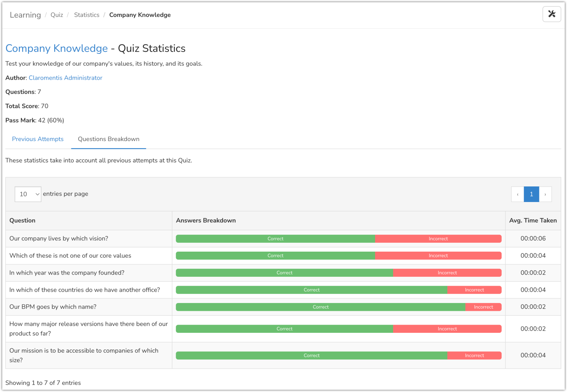Click Correct bar for company founded question
The width and height of the screenshot is (567, 392).
tap(284, 273)
